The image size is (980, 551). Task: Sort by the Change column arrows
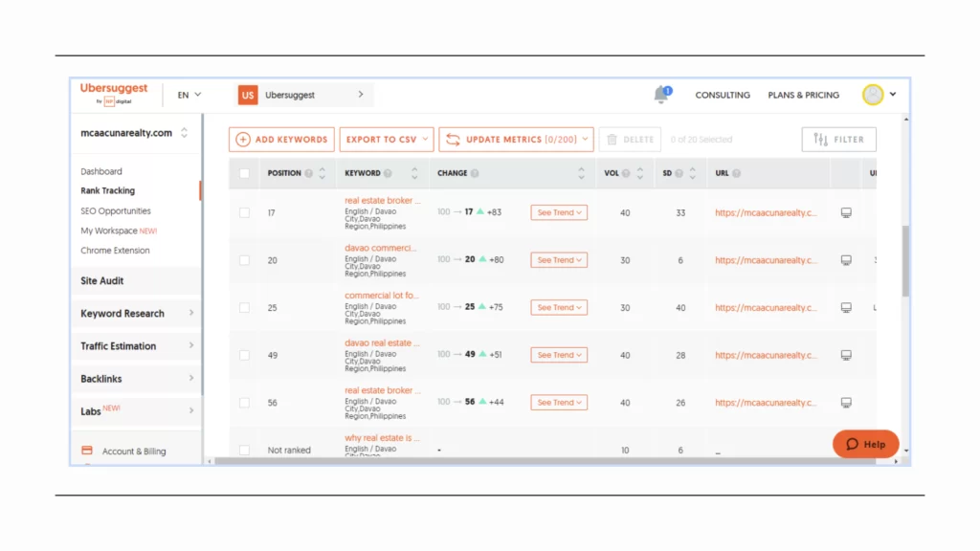(x=581, y=173)
